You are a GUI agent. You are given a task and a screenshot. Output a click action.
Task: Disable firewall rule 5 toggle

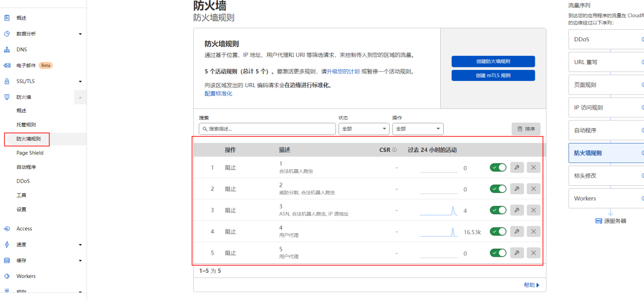(x=498, y=253)
